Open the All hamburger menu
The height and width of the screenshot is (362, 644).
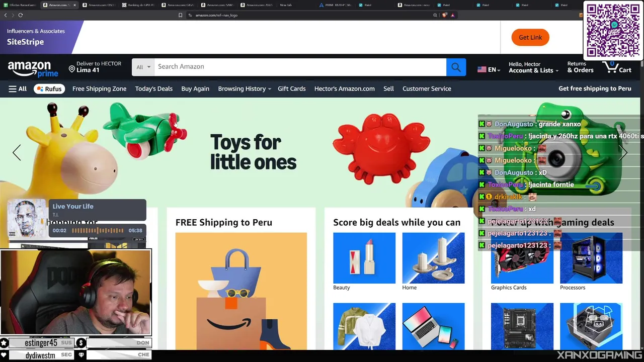point(18,88)
